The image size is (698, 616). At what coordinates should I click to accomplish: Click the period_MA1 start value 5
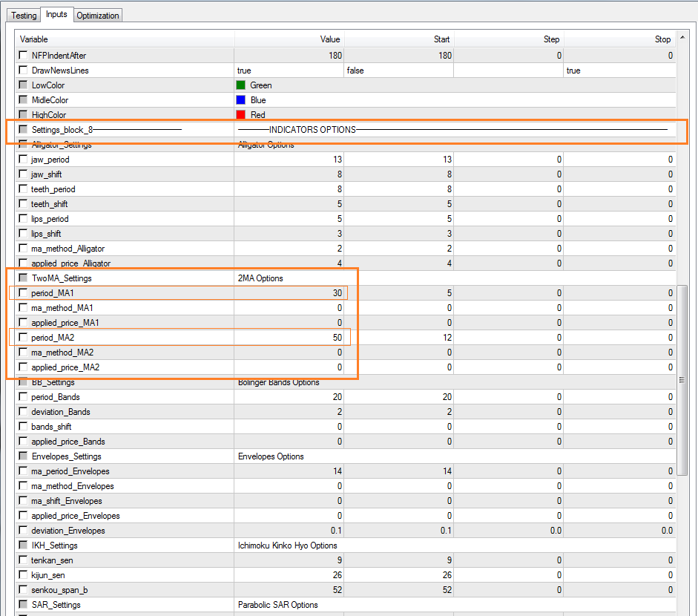450,293
